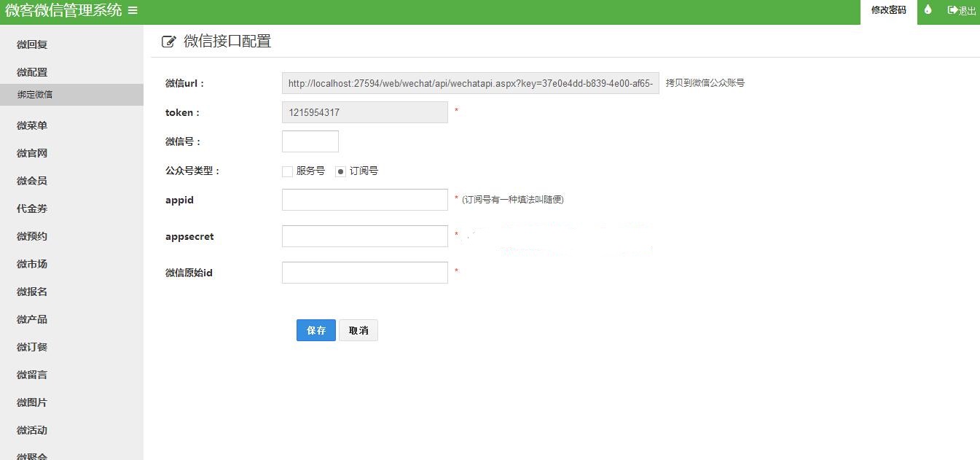Open 微预约 in the sidebar
Image resolution: width=980 pixels, height=460 pixels.
click(x=31, y=236)
